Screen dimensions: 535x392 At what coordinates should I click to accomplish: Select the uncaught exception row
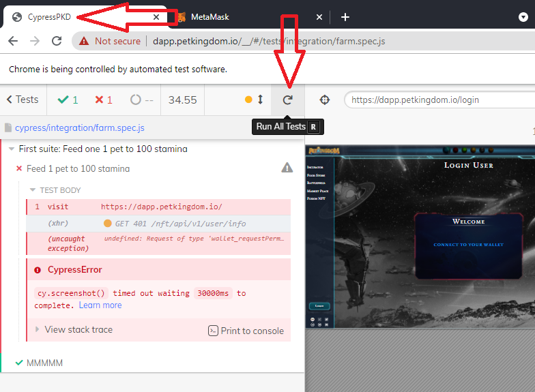click(x=158, y=243)
